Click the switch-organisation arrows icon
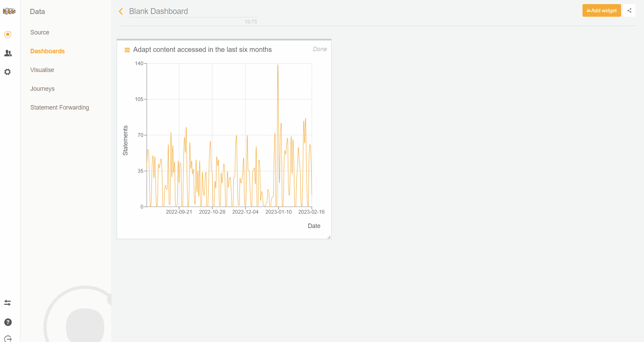The width and height of the screenshot is (644, 342). click(8, 303)
